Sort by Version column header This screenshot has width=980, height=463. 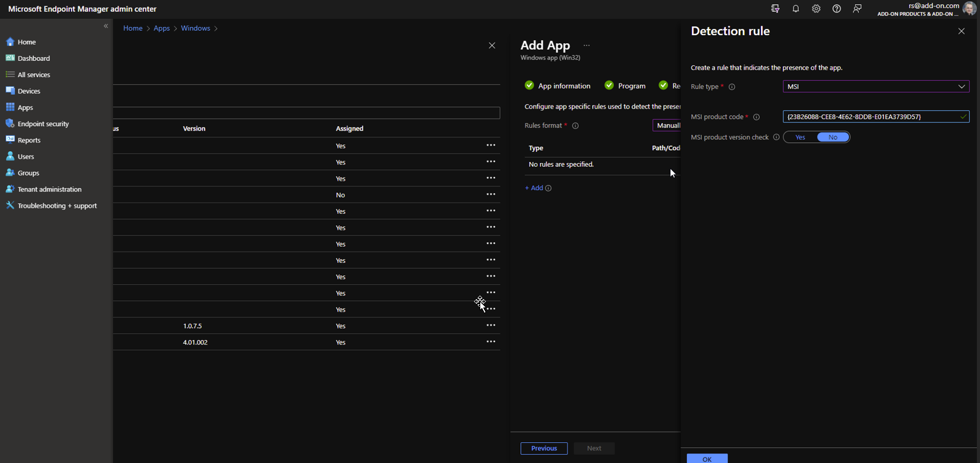click(194, 128)
